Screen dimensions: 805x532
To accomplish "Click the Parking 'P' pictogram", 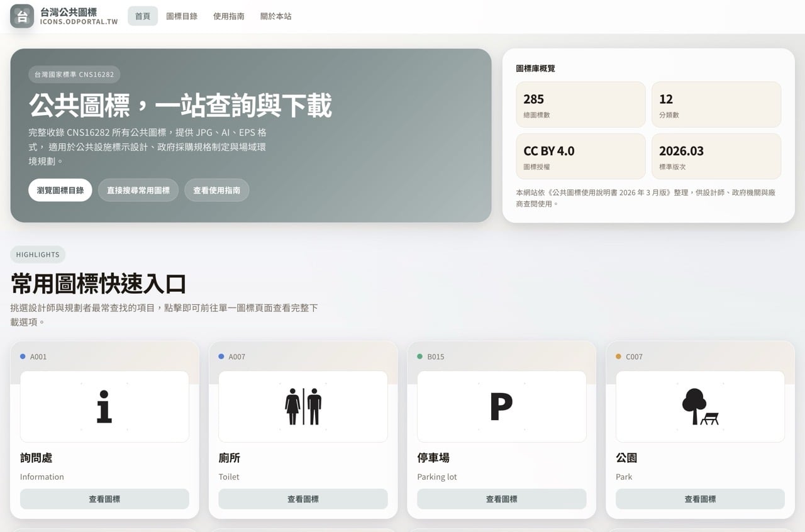I will [501, 406].
